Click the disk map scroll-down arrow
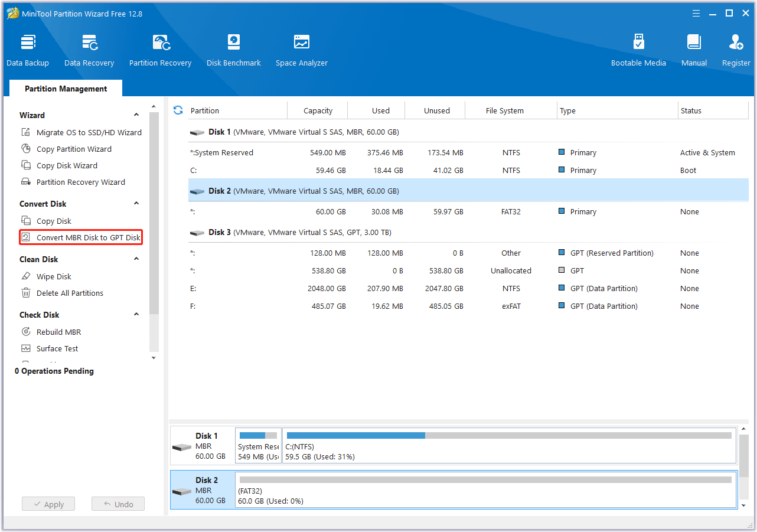 pyautogui.click(x=744, y=505)
